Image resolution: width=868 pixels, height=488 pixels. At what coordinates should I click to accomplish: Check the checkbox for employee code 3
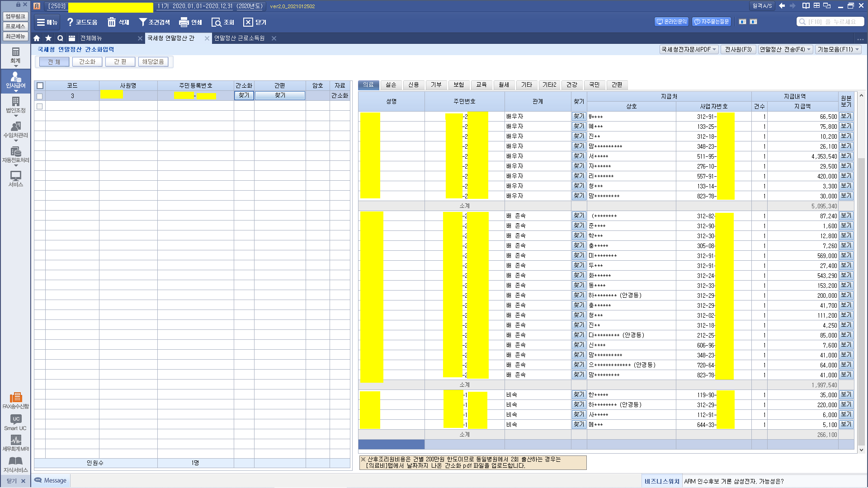[40, 96]
